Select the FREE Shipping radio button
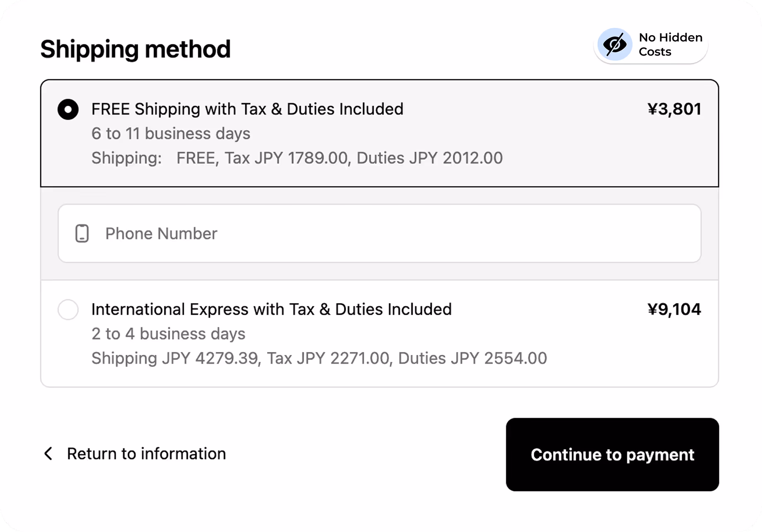The width and height of the screenshot is (762, 532). coord(68,109)
